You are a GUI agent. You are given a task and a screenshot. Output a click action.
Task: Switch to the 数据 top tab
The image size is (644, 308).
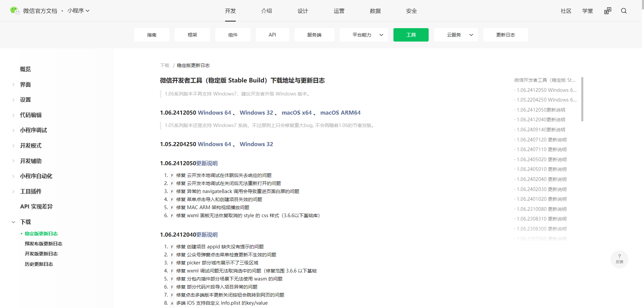click(x=375, y=11)
